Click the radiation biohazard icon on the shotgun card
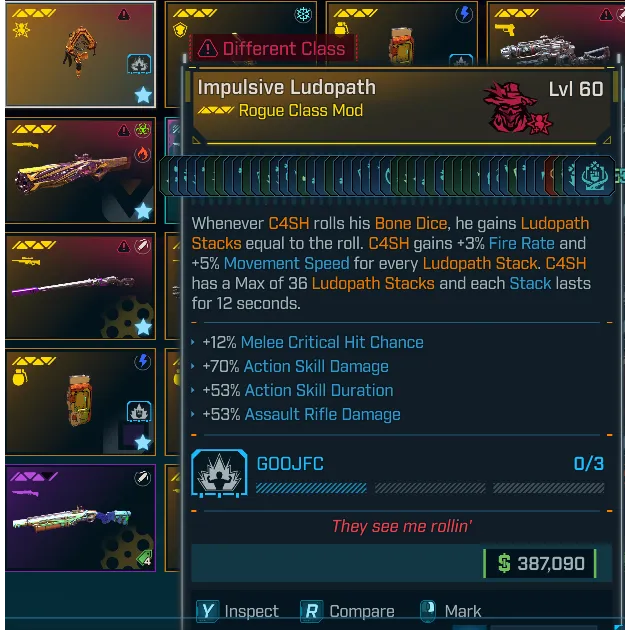 143,130
